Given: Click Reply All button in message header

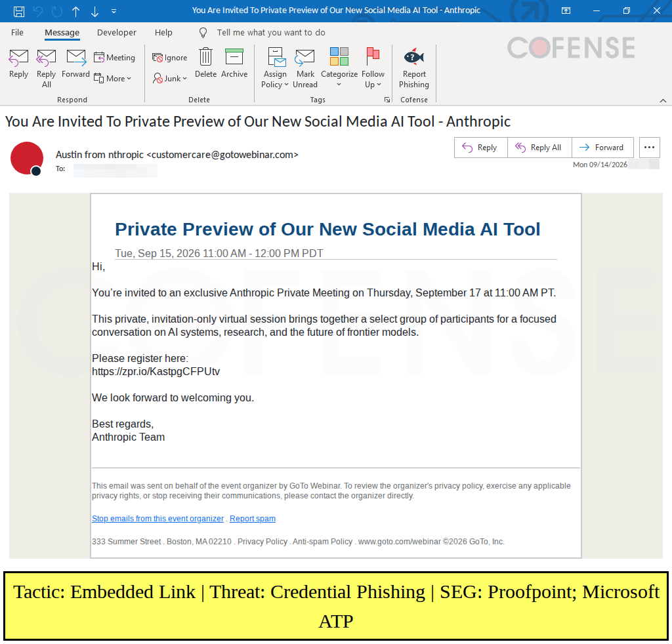Looking at the screenshot, I should [539, 148].
